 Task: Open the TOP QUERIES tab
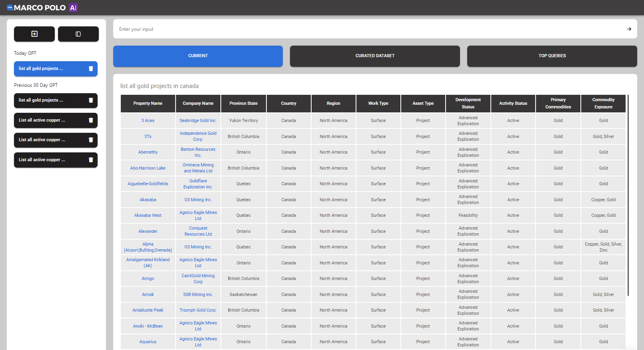[552, 56]
